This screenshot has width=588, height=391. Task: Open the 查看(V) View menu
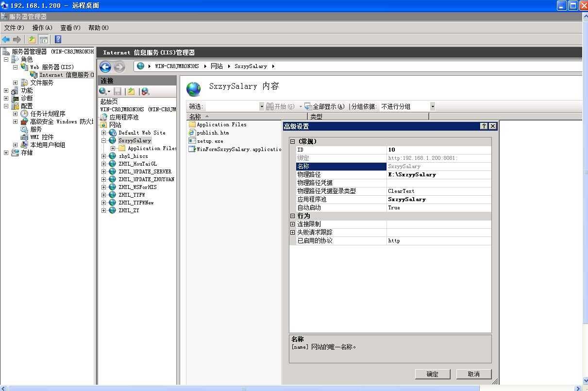(x=70, y=28)
